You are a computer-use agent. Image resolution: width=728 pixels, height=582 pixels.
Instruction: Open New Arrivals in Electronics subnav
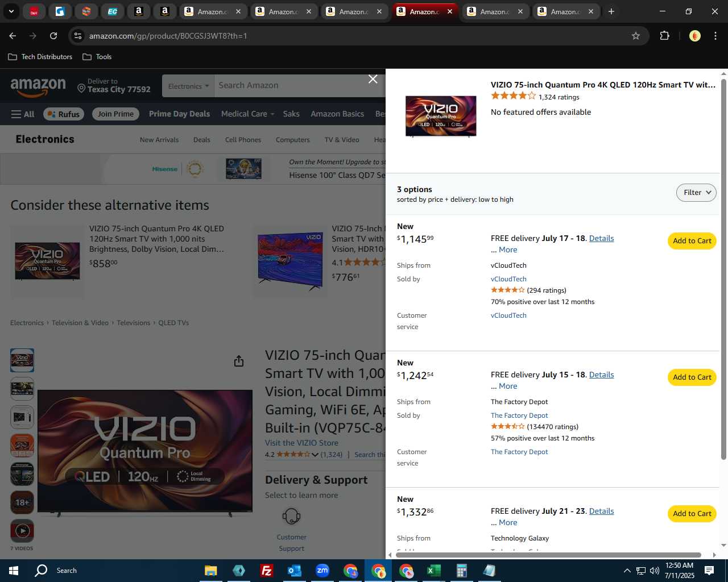159,140
